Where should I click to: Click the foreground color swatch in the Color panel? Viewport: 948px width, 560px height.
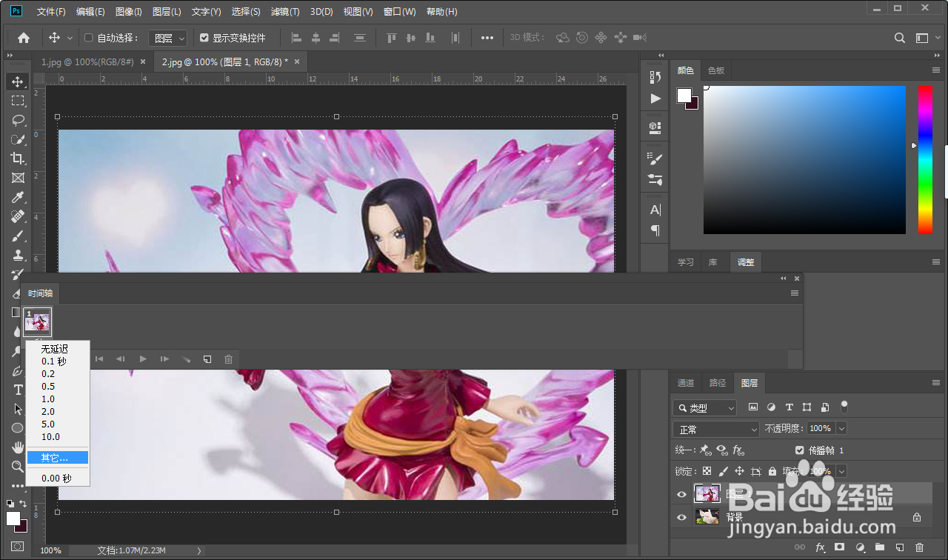[x=684, y=96]
